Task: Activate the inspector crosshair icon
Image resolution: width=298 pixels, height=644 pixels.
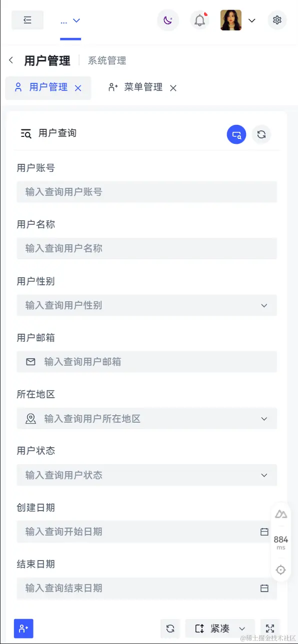Action: [x=281, y=570]
